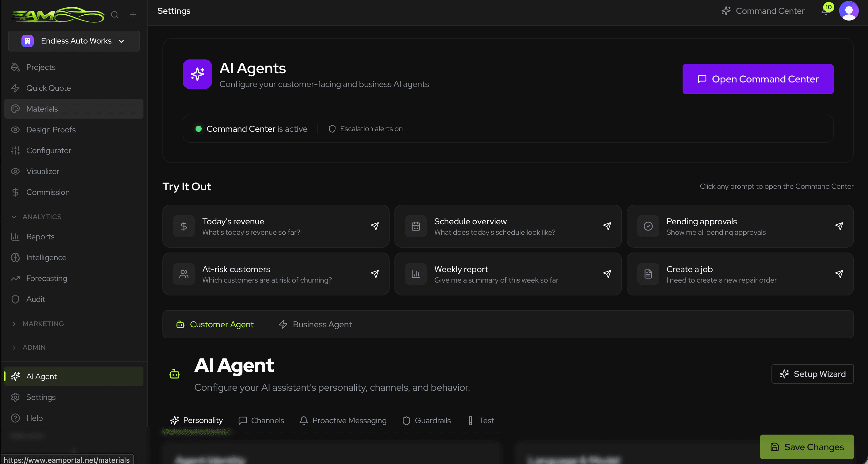Viewport: 868px width, 464px height.
Task: Expand the Endless Auto Works workspace dropdown
Action: coord(74,41)
